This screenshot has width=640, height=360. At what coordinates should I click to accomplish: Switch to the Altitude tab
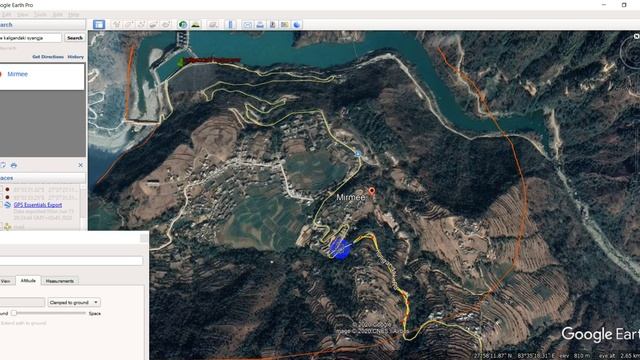click(x=28, y=281)
